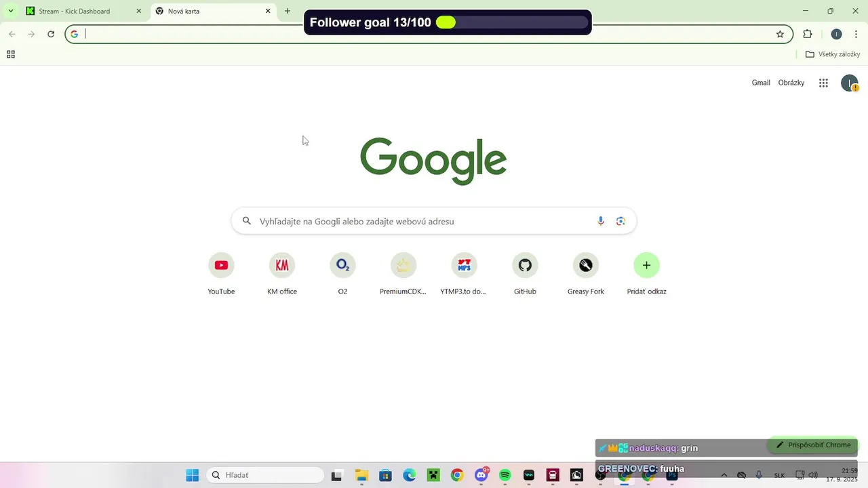
Task: Add a shortcut via Pridať odkaz
Action: click(x=646, y=274)
